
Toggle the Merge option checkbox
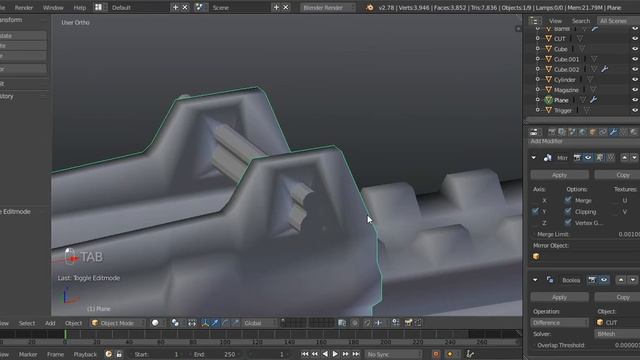[x=568, y=200]
